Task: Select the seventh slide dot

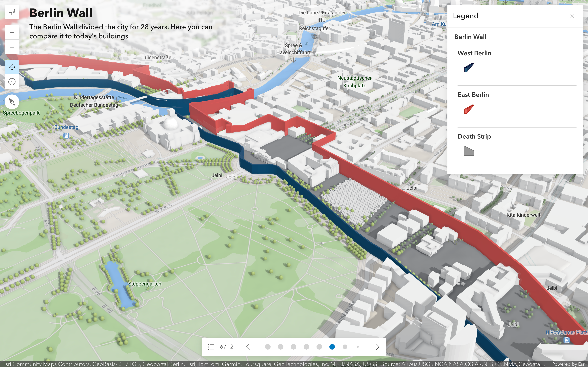Action: 345,347
